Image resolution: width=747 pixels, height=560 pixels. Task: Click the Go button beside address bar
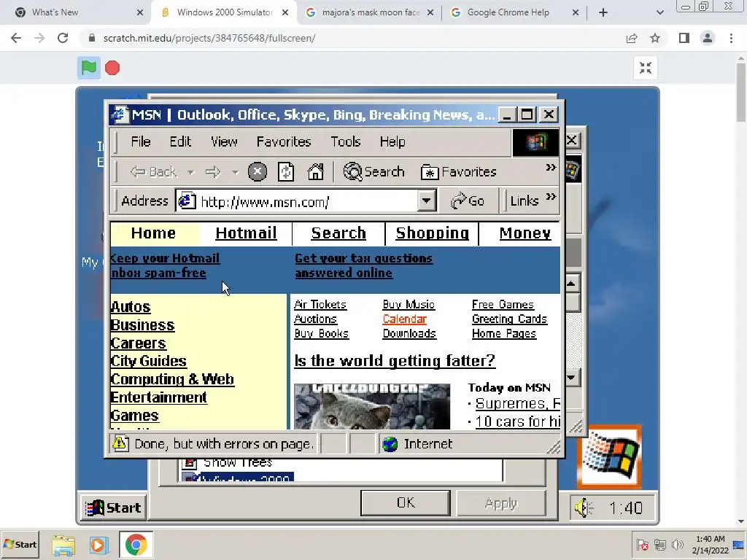pyautogui.click(x=468, y=201)
